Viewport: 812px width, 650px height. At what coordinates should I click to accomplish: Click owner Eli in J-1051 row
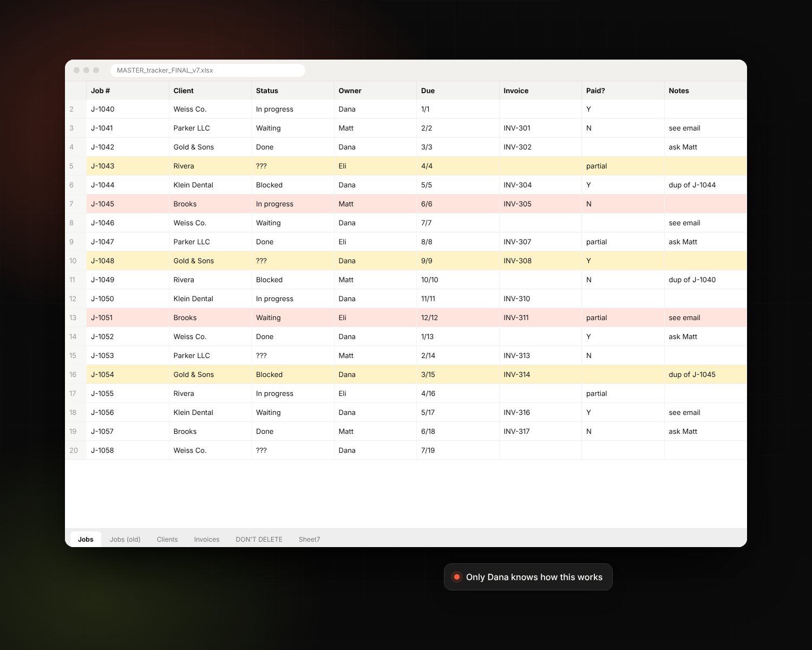pos(375,317)
